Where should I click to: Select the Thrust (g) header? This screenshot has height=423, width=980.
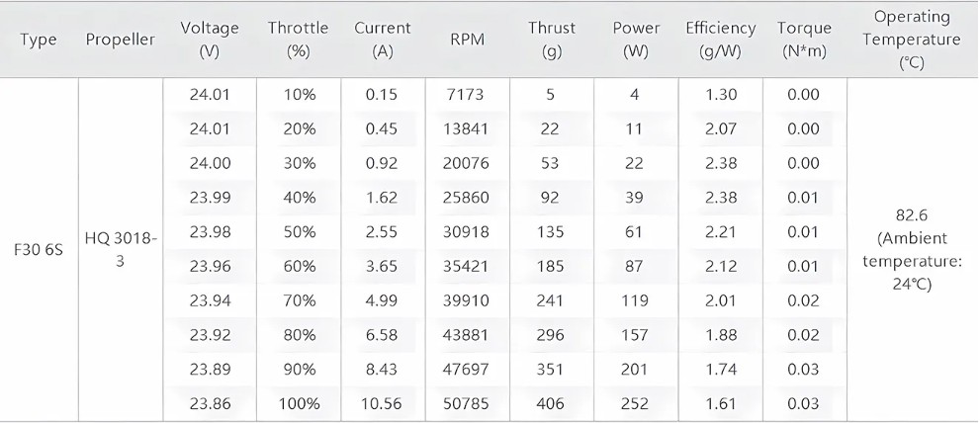tap(551, 40)
